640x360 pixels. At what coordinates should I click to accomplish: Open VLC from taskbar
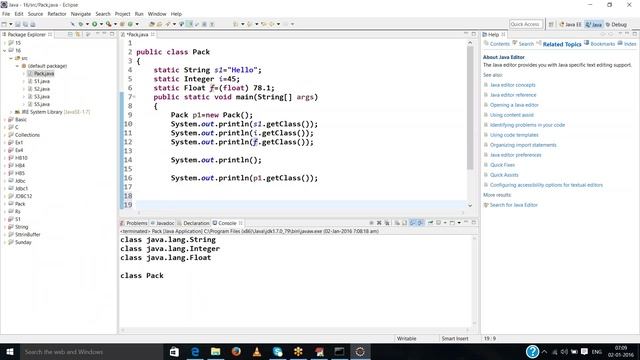click(x=257, y=351)
